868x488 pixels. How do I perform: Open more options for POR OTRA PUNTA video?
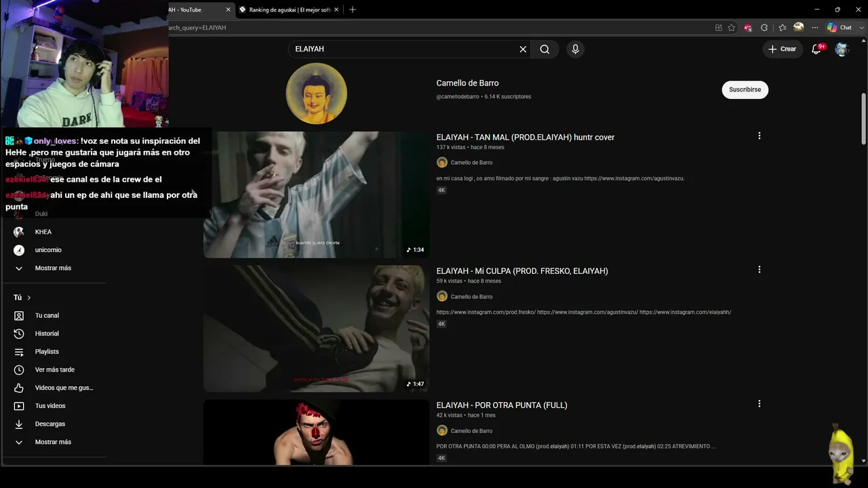[759, 403]
